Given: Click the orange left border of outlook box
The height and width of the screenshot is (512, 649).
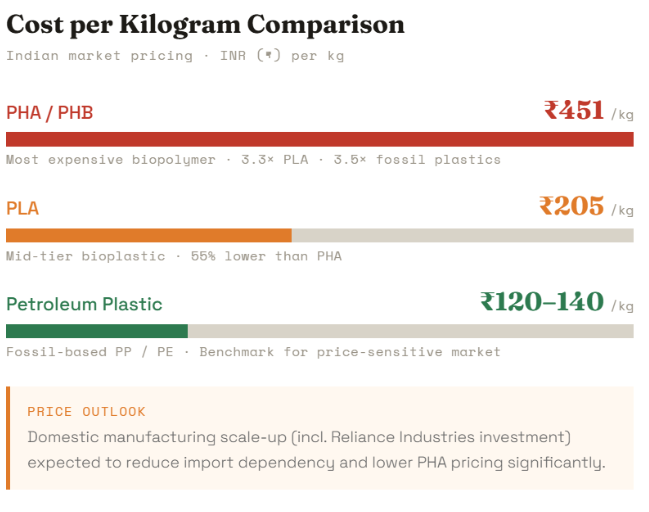Looking at the screenshot, I should pos(8,438).
